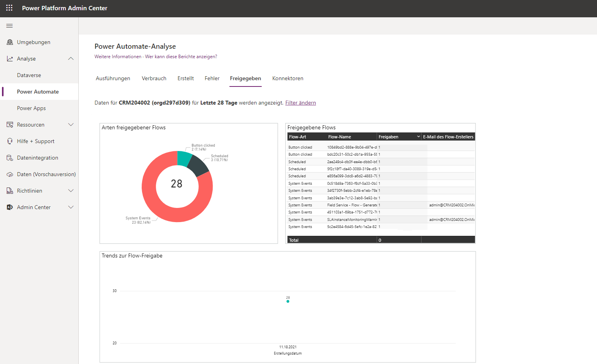Switch to the Verbrauch tab
Image resolution: width=597 pixels, height=364 pixels.
[x=154, y=78]
